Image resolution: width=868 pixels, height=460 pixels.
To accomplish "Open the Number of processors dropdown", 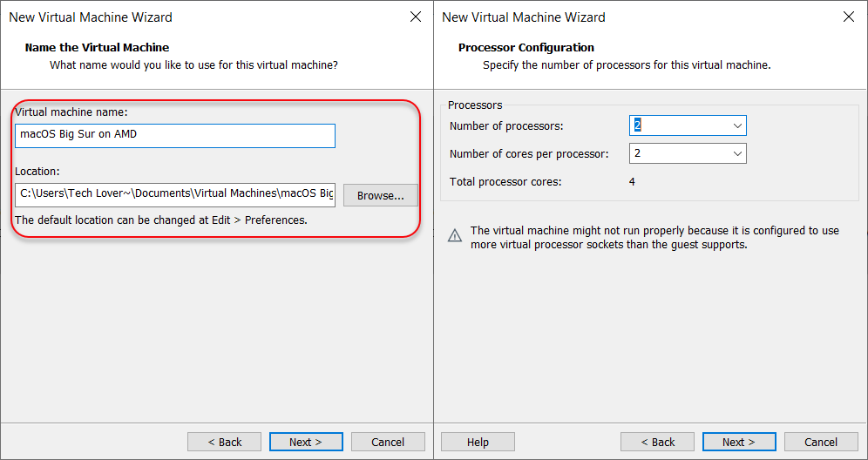I will click(688, 125).
